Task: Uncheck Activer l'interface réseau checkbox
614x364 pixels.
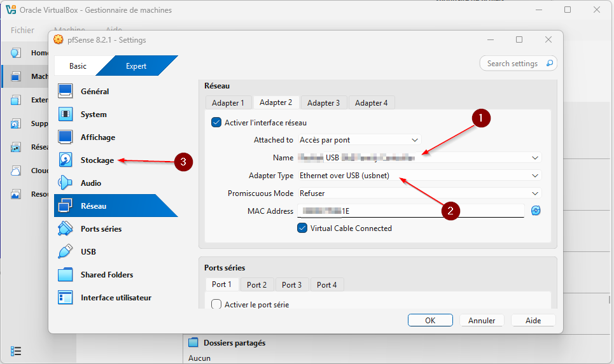Action: pos(216,123)
